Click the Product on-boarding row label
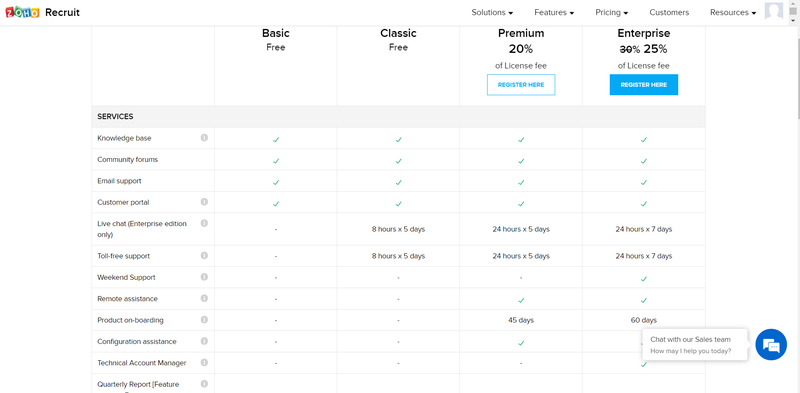The height and width of the screenshot is (393, 800). click(x=130, y=320)
